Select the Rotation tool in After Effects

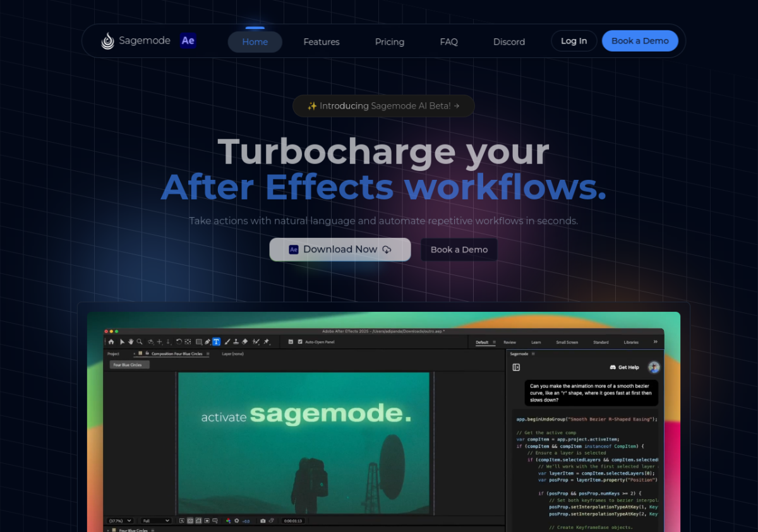(179, 342)
